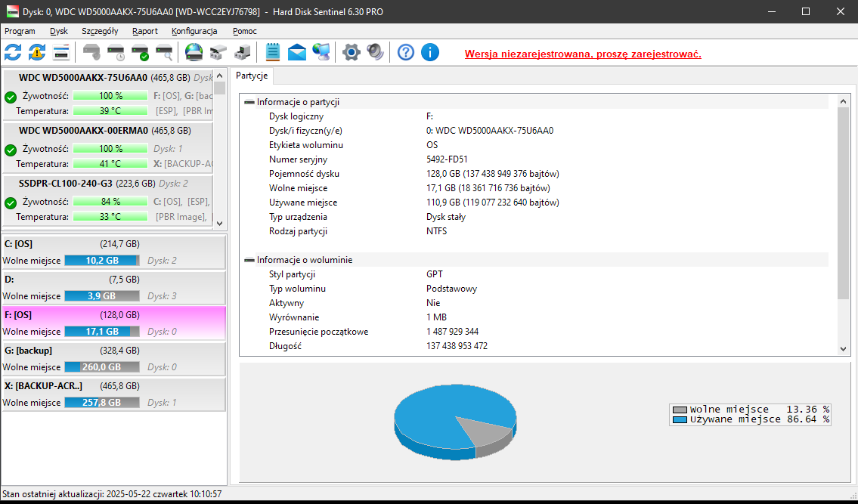Click the disk with clock toolbar icon
This screenshot has width=858, height=504.
pyautogui.click(x=116, y=52)
